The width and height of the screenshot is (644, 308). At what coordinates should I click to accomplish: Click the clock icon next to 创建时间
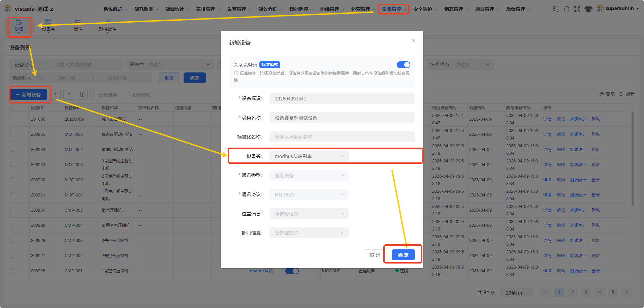pos(40,78)
